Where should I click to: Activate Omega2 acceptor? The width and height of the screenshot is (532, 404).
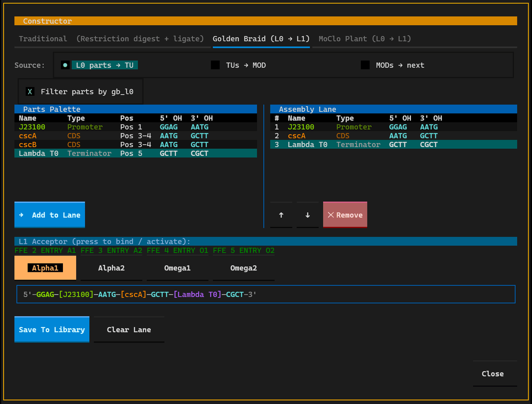(x=243, y=268)
